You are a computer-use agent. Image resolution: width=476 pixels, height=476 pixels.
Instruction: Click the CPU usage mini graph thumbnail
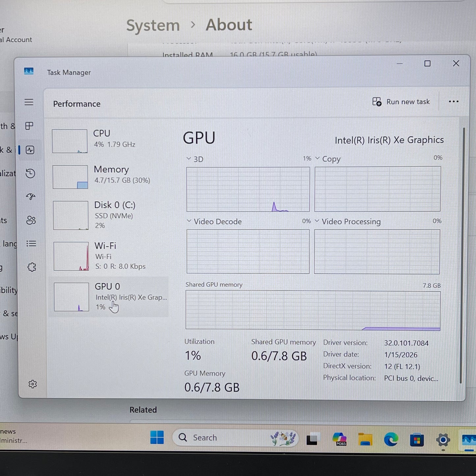pos(70,141)
